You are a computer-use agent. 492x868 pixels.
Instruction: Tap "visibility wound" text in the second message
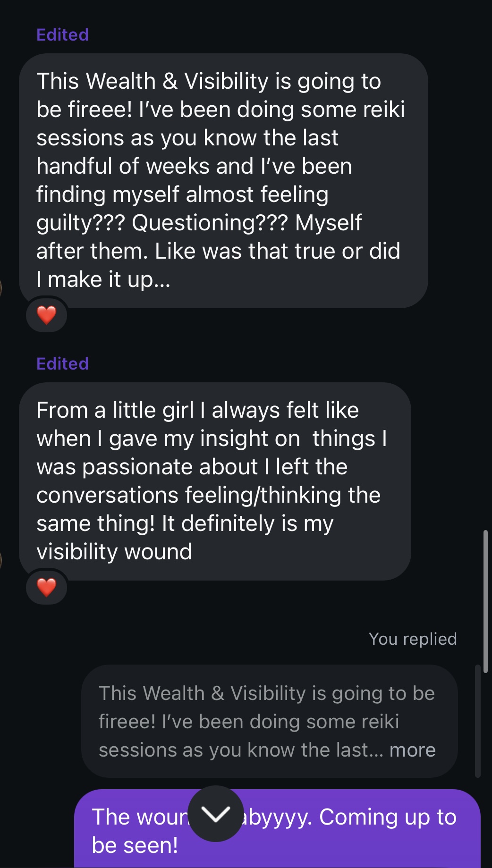click(x=114, y=552)
